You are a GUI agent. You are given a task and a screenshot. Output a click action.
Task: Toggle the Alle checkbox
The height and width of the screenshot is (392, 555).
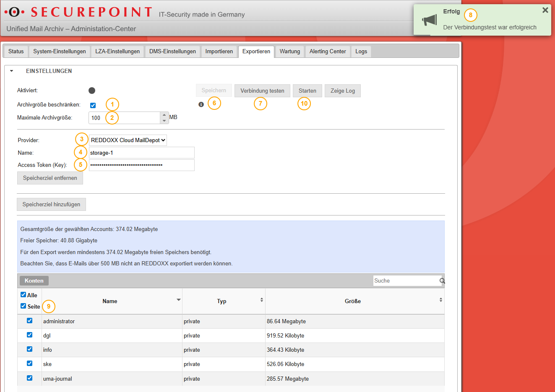pyautogui.click(x=23, y=295)
